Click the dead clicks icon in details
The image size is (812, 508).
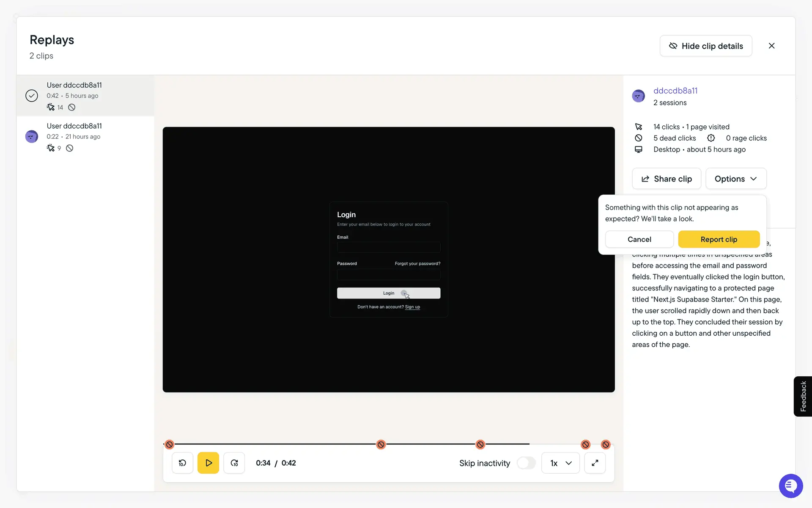(x=639, y=138)
